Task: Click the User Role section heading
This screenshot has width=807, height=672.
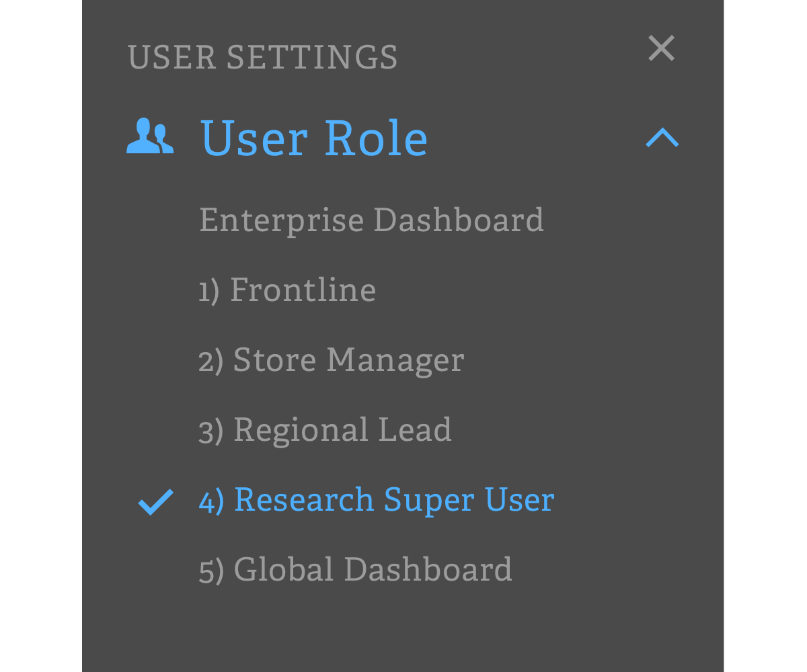Action: 314,138
